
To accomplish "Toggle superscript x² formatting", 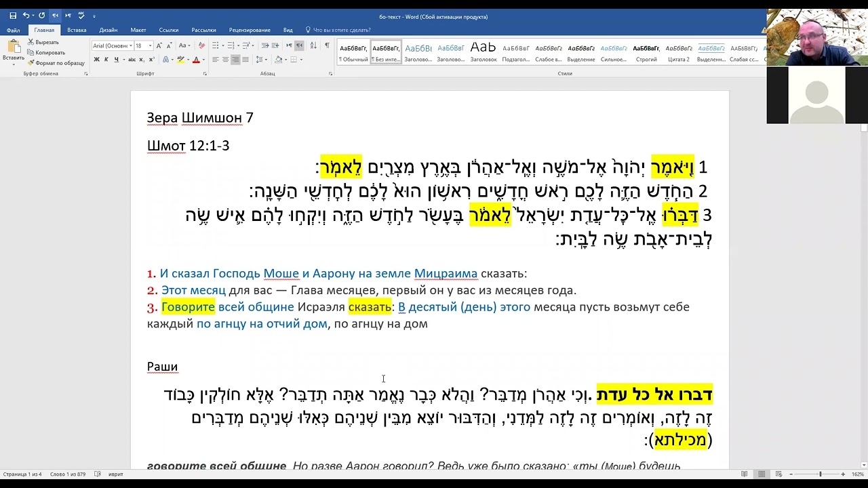I will [x=152, y=60].
